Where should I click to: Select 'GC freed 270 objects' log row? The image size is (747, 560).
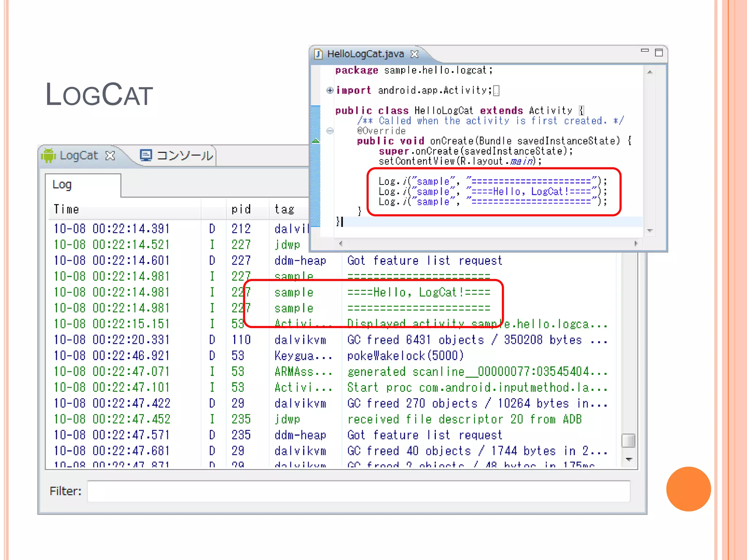click(332, 404)
